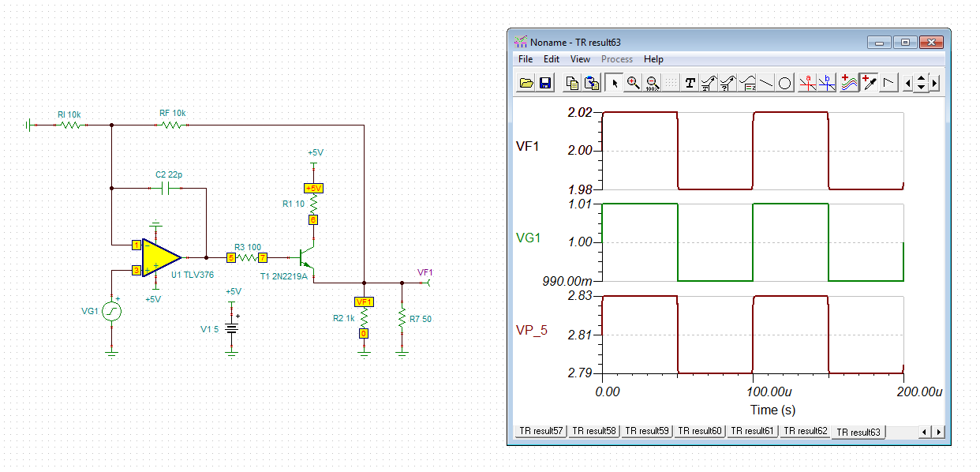Screen dimensions: 980x472
Task: Open the Help menu
Action: (x=653, y=59)
